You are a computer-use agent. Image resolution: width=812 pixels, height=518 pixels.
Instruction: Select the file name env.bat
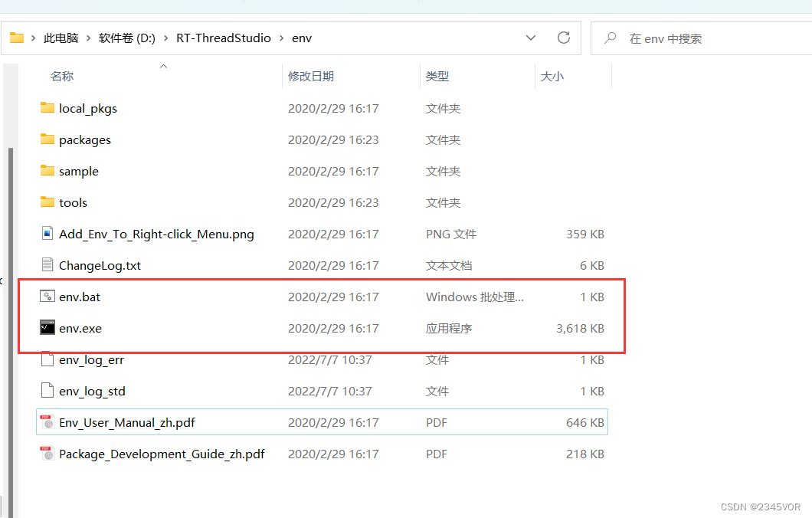pyautogui.click(x=80, y=297)
